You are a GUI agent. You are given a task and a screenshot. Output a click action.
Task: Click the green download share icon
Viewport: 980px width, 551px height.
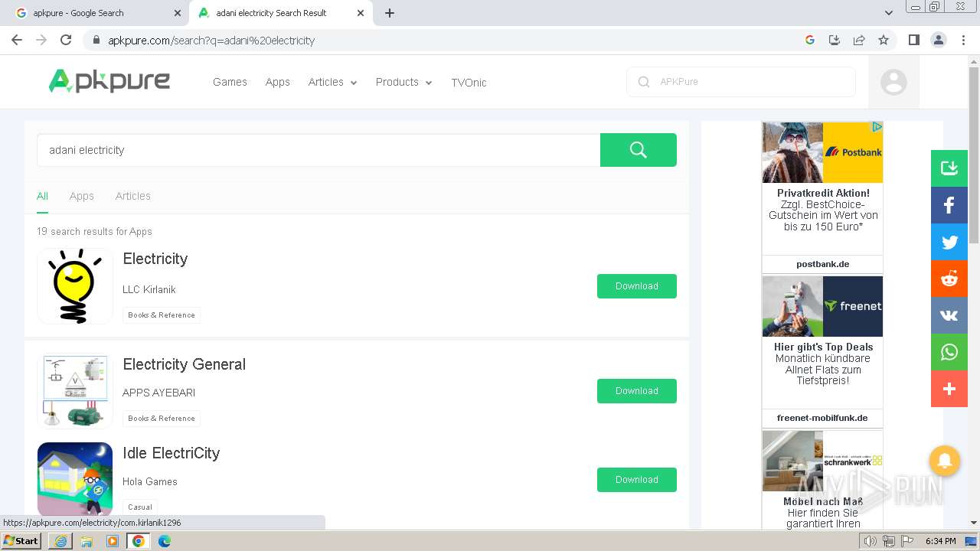pyautogui.click(x=949, y=168)
